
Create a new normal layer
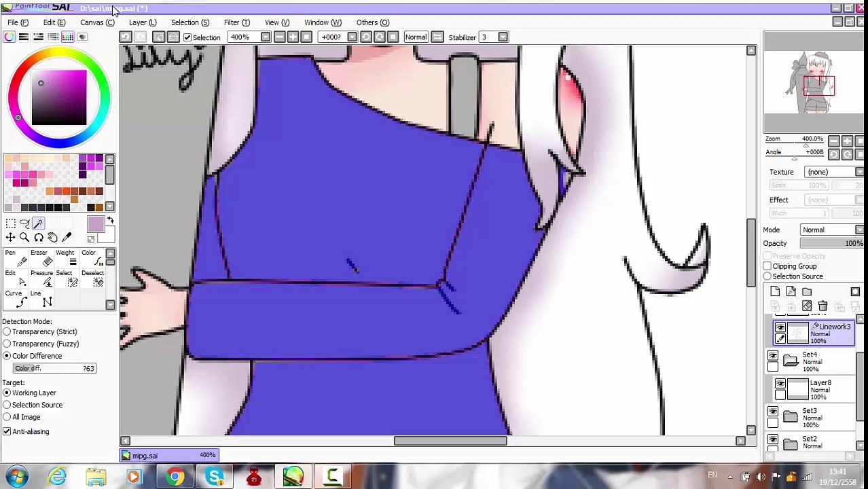775,291
